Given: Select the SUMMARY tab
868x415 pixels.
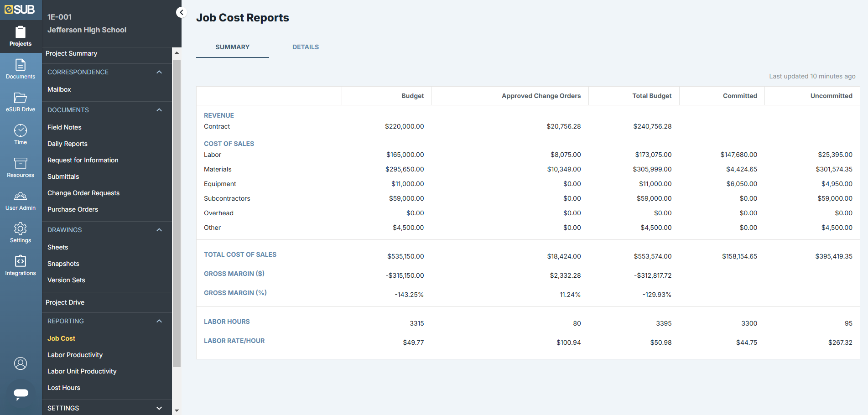Looking at the screenshot, I should 232,47.
